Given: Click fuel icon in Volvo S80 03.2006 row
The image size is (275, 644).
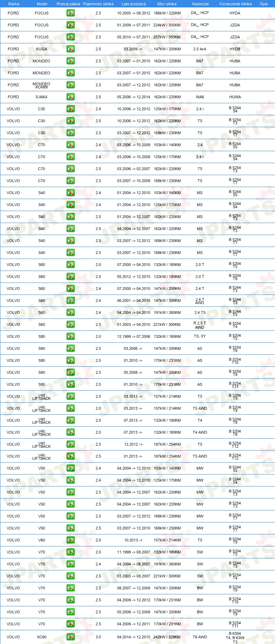Looking at the screenshot, I should (x=70, y=348).
